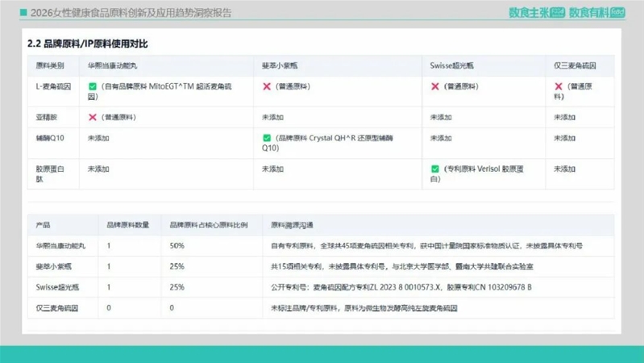The height and width of the screenshot is (363, 644).
Task: Select the report title 2026女性健康食品原料创新及应用趋势洞察报告
Action: (x=131, y=13)
